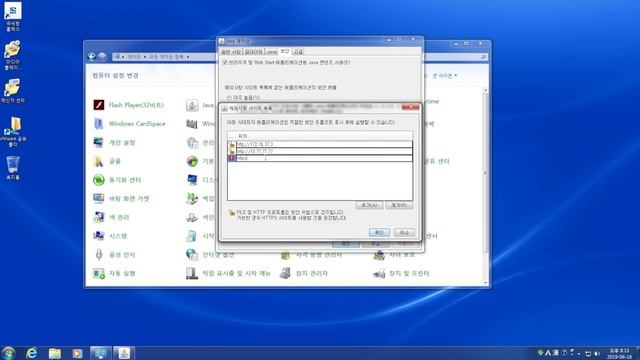Open Windows Media Player from taskbar
This screenshot has height=360, width=640.
tap(77, 353)
